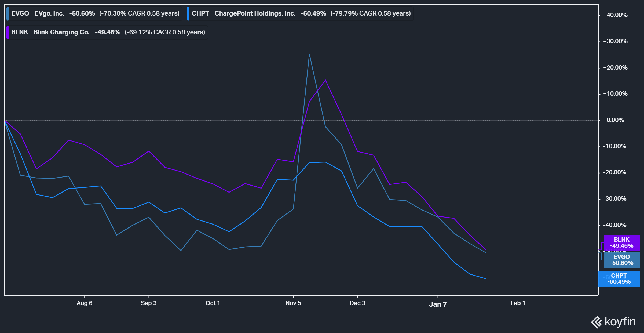
Task: Click the -30.00% axis label
Action: pyautogui.click(x=615, y=199)
